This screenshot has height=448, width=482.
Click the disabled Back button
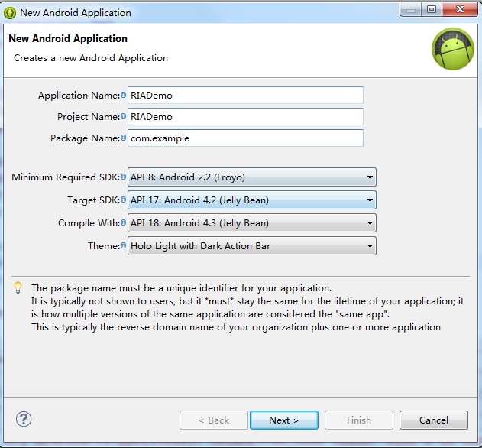(x=214, y=420)
